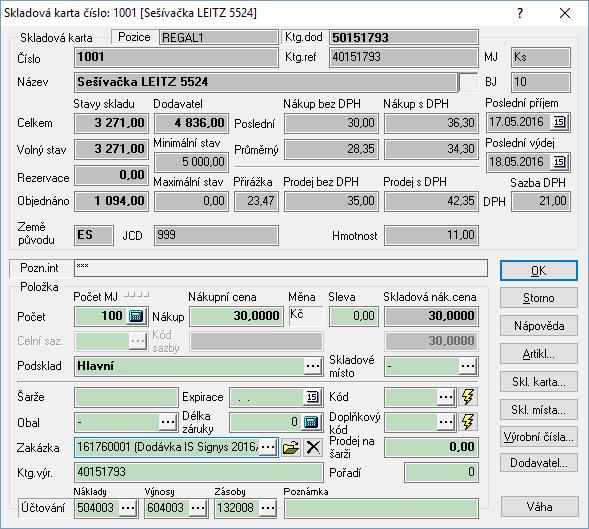Open Náklady account 504003 lookup button
This screenshot has width=589, height=529.
point(128,508)
